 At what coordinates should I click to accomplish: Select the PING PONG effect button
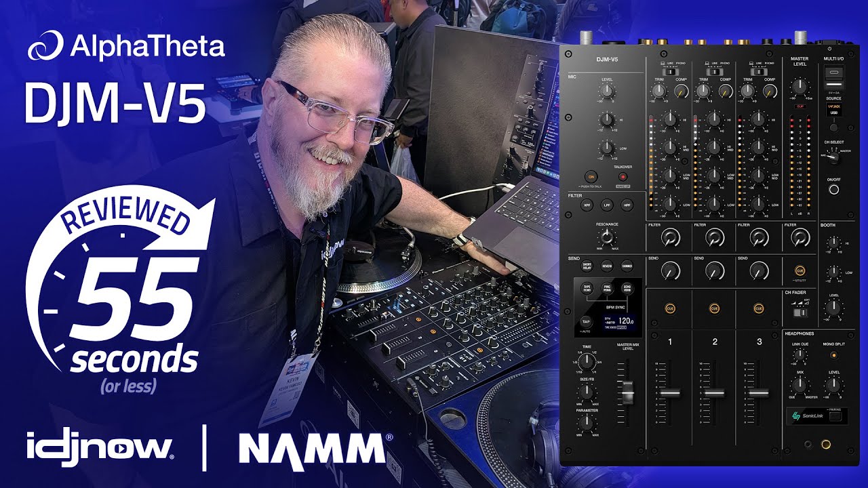608,287
